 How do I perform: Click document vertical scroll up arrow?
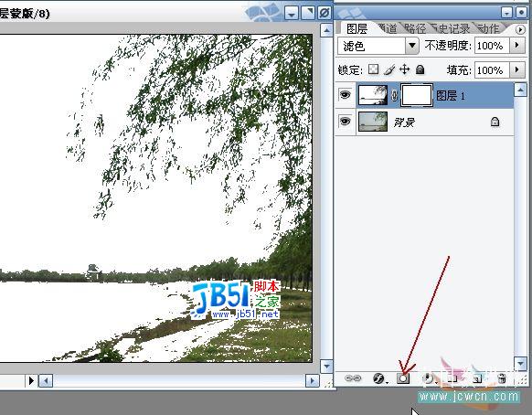[x=326, y=30]
